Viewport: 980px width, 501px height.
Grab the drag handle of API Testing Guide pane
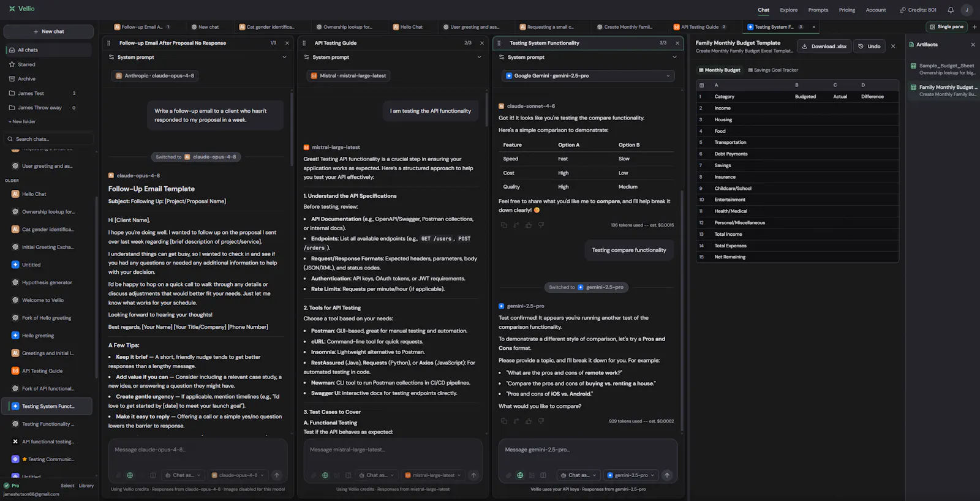pos(304,43)
